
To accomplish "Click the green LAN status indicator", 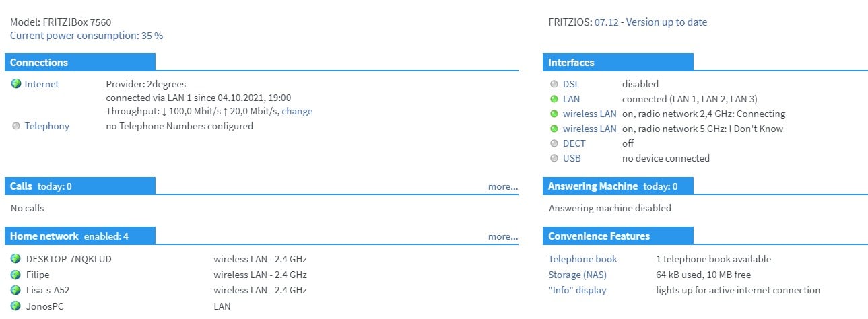I will pyautogui.click(x=554, y=99).
